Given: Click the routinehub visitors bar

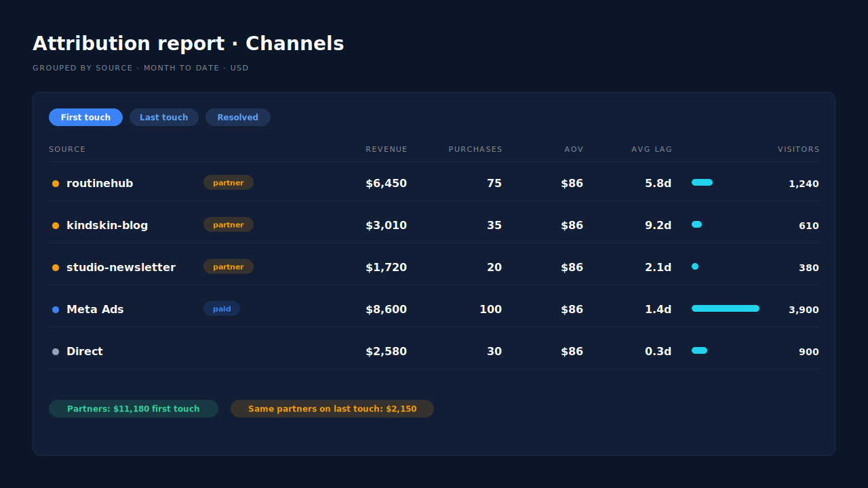Looking at the screenshot, I should [x=702, y=182].
